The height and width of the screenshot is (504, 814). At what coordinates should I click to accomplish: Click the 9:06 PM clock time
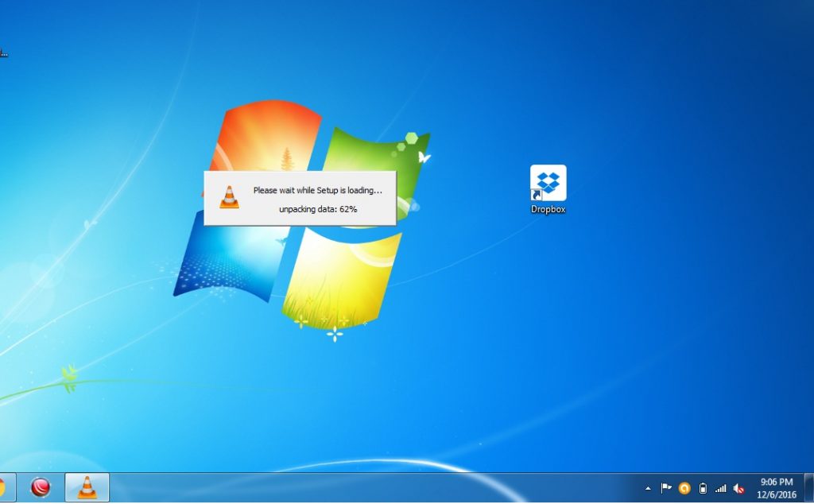coord(776,482)
